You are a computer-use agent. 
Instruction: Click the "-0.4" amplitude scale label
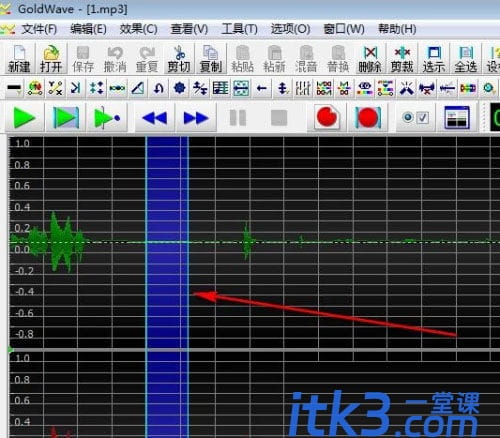pyautogui.click(x=24, y=292)
